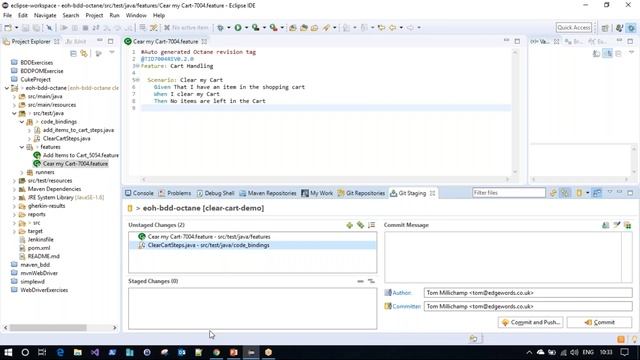
Task: Open the Window menu
Action: [x=136, y=16]
